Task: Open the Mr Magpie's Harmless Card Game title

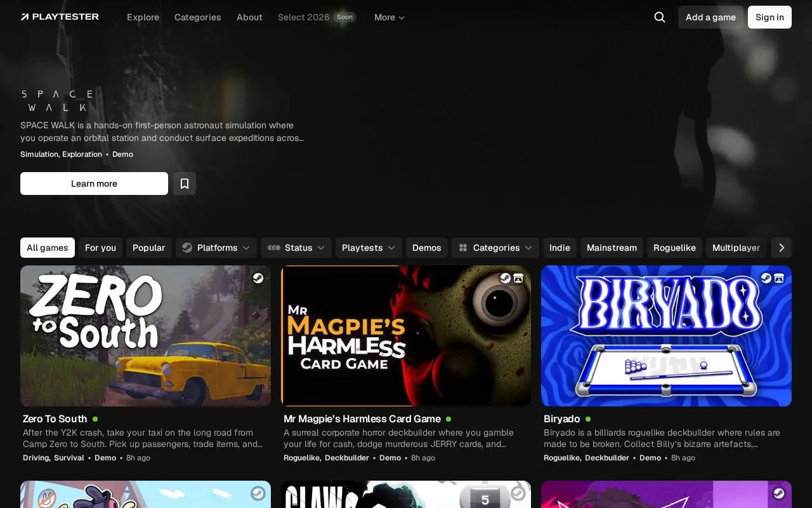Action: tap(362, 419)
